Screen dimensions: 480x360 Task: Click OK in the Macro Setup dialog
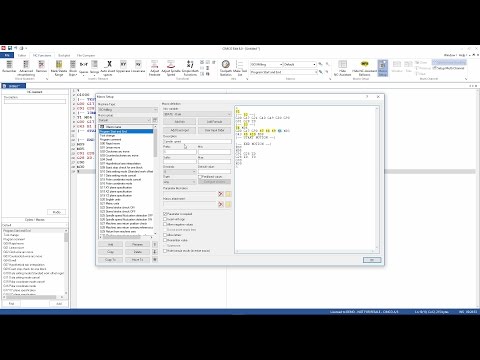point(372,260)
